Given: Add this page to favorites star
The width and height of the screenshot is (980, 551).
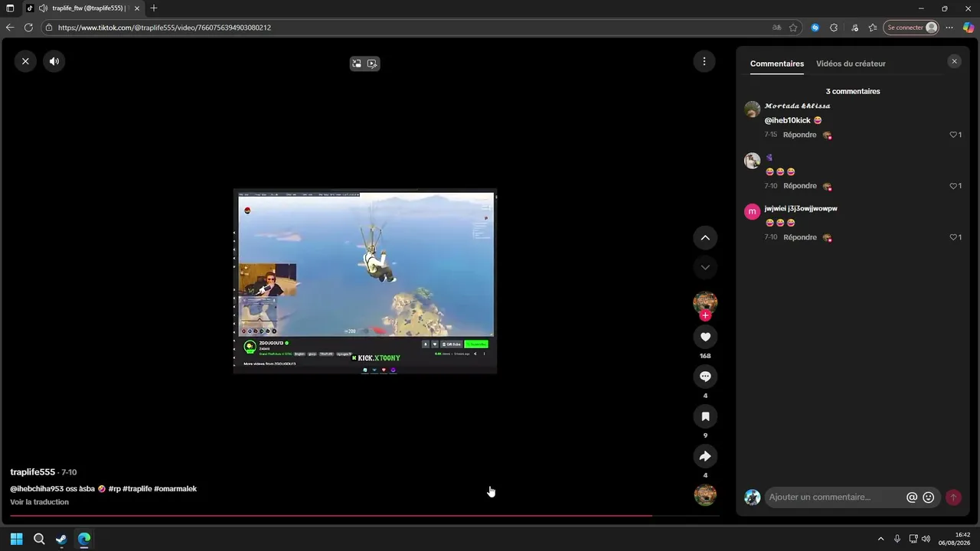Looking at the screenshot, I should (x=793, y=28).
